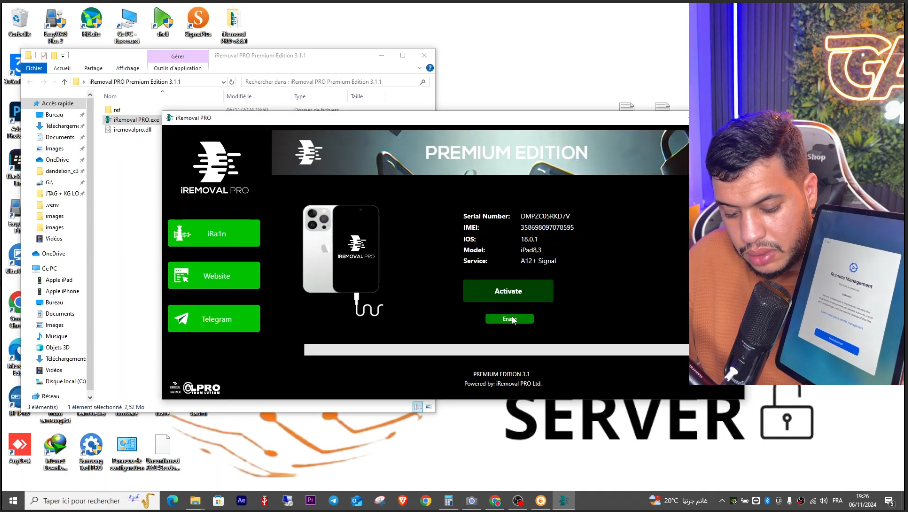Open After Effects from the taskbar

point(241,500)
